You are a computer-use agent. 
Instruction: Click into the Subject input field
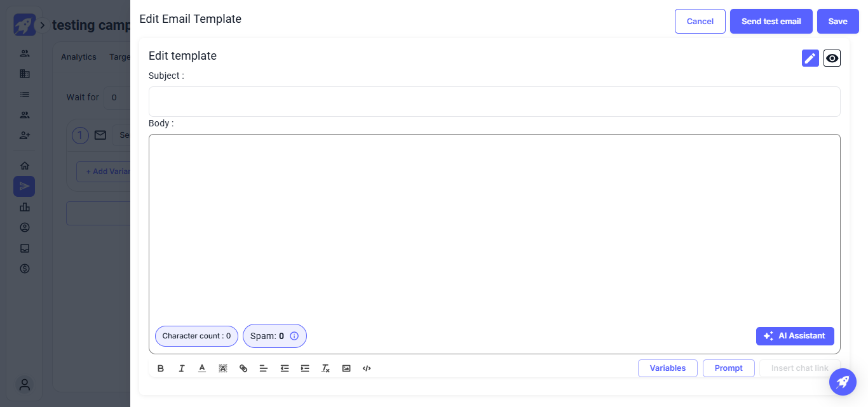click(x=494, y=102)
